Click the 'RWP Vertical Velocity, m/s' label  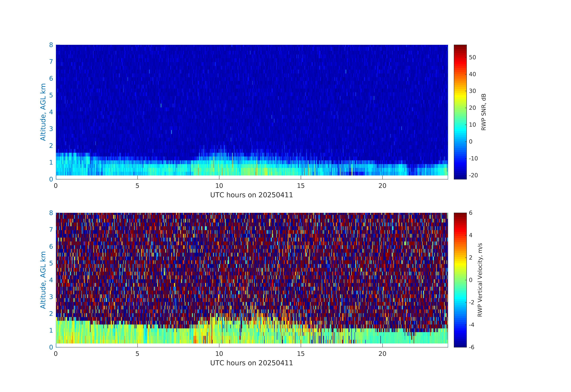pos(480,280)
